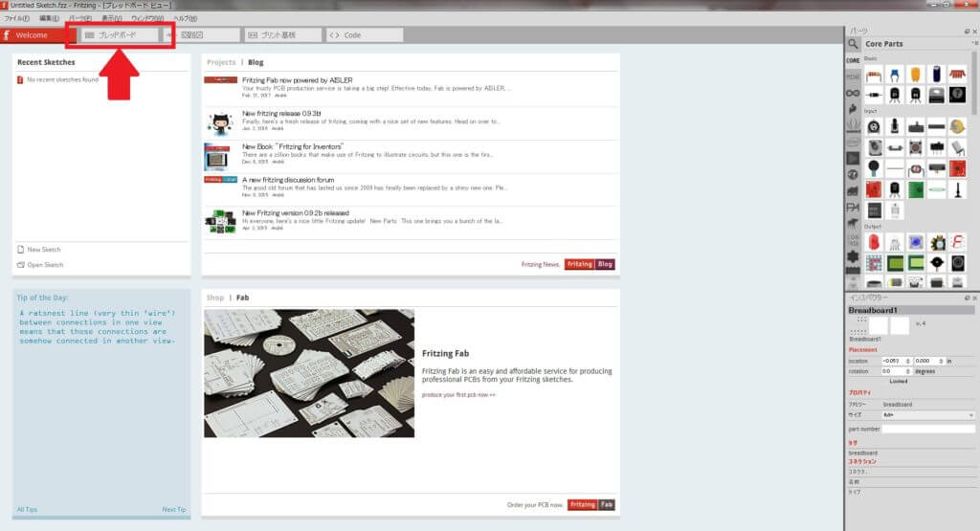The image size is (980, 531).
Task: Click the red fritzing Fab button
Action: click(x=591, y=505)
